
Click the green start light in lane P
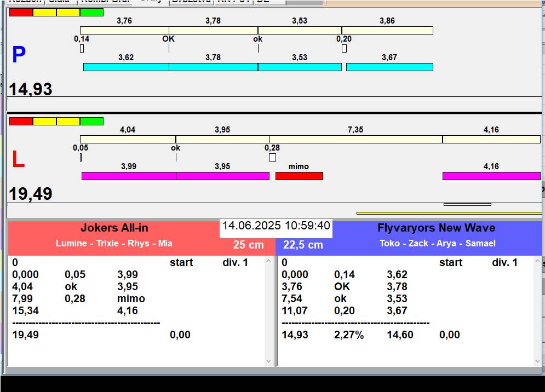[91, 12]
